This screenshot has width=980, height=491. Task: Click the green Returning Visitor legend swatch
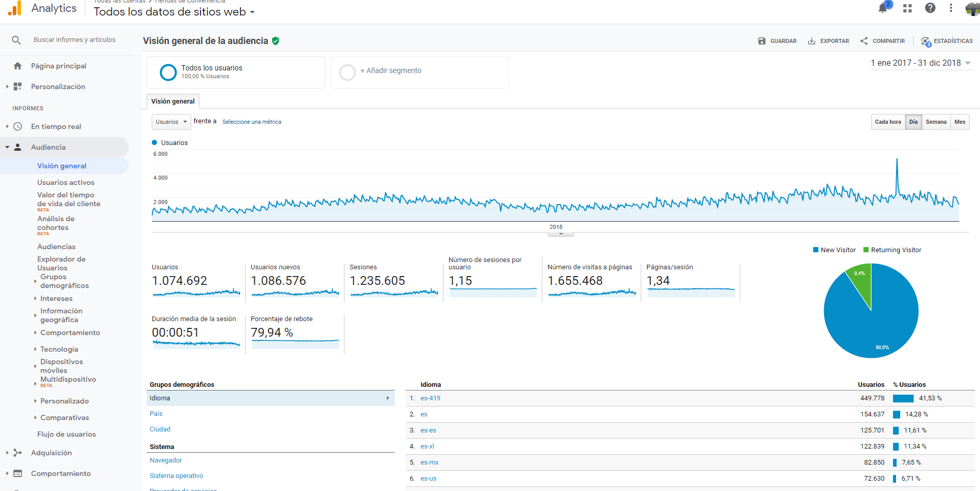click(x=866, y=250)
